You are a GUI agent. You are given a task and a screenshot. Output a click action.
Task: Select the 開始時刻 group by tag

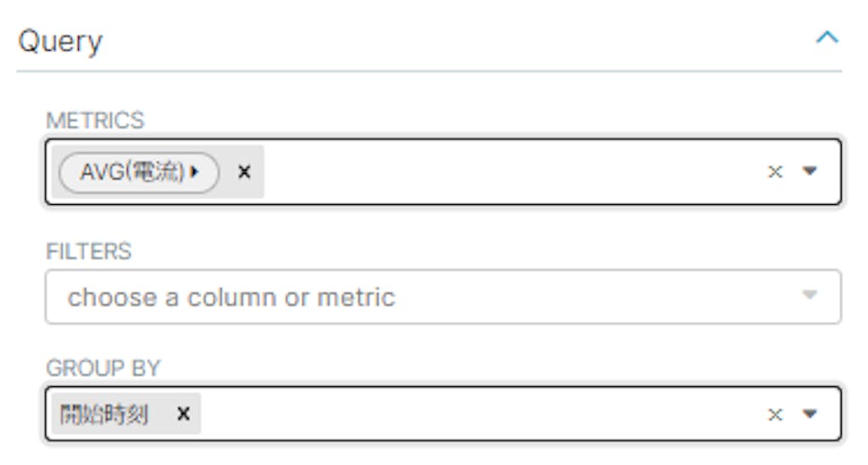coord(104,414)
